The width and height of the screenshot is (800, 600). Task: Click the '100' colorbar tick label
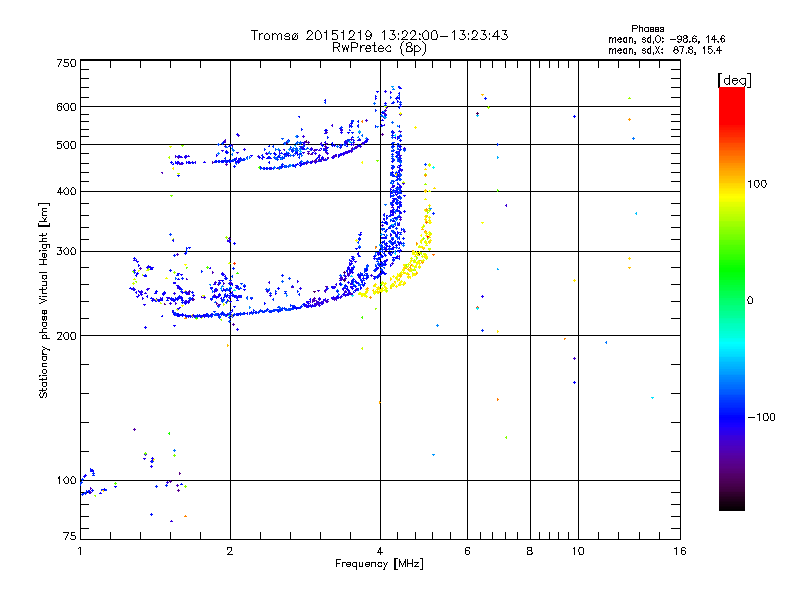click(x=757, y=184)
